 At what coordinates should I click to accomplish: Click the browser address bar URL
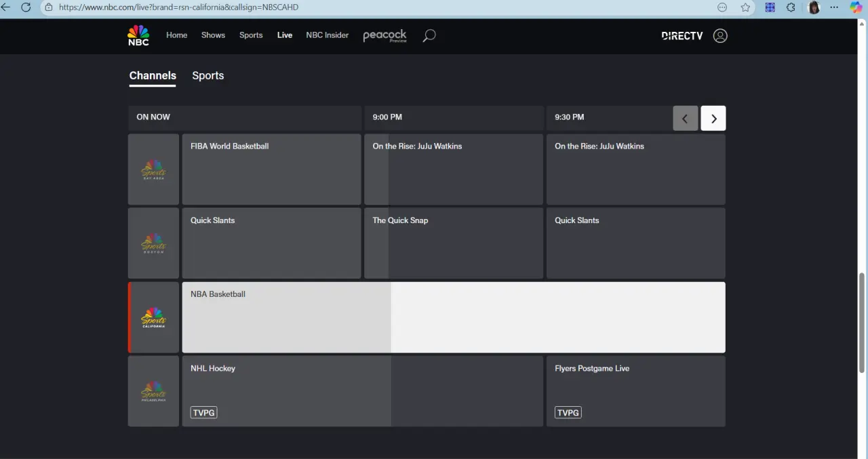(178, 7)
